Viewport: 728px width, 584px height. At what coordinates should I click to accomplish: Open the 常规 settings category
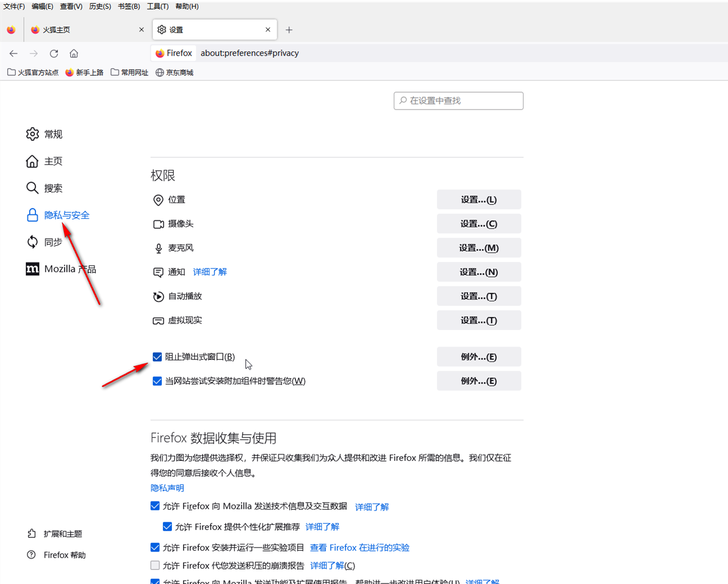coord(44,134)
